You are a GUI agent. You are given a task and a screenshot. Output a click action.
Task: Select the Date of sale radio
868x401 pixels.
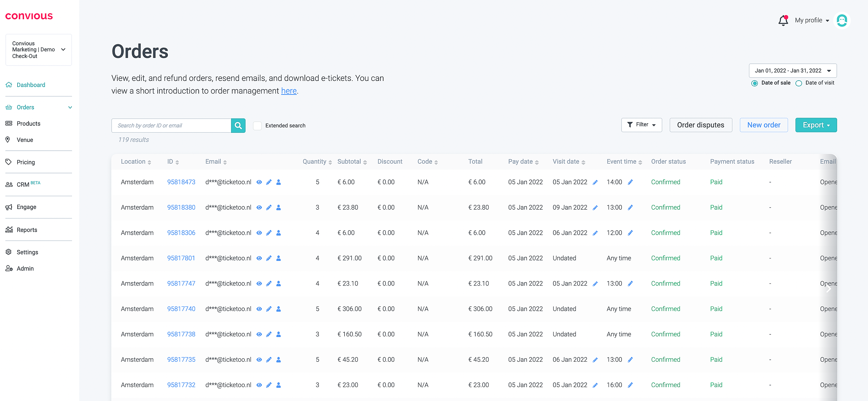[x=754, y=83]
